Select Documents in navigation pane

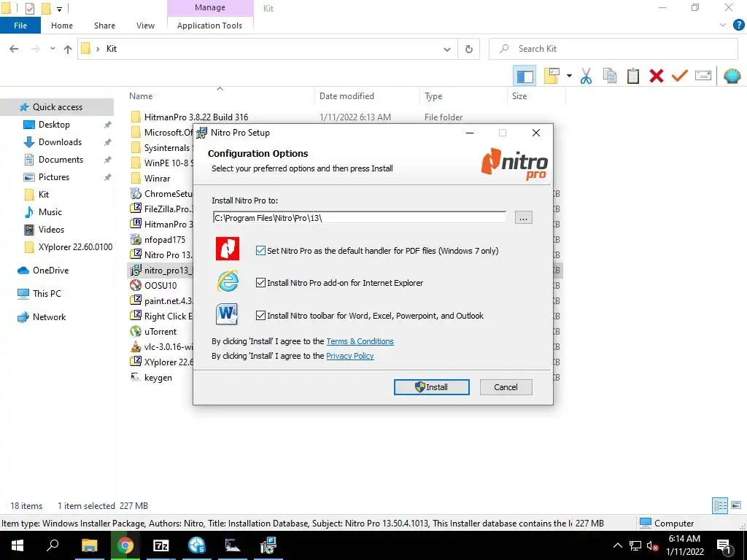click(61, 160)
